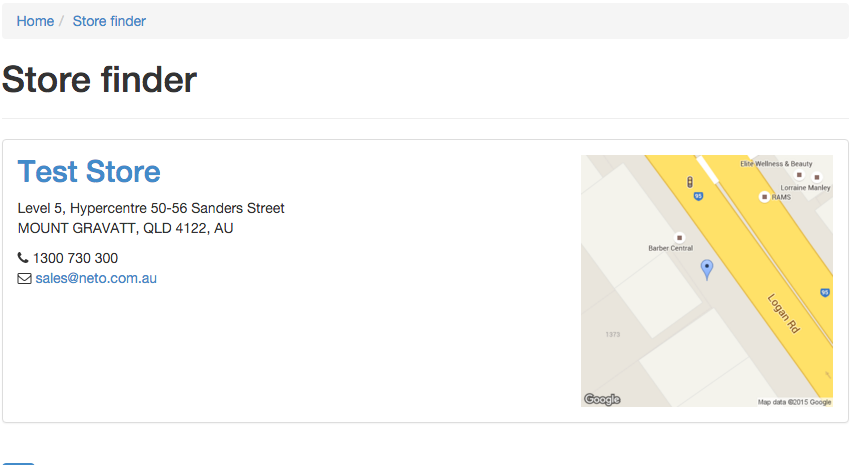Open the Home breadcrumb link

click(35, 21)
